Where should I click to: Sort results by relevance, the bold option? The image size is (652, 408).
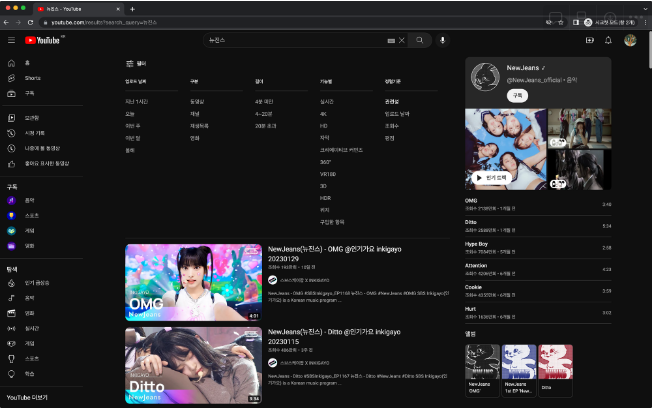tap(391, 101)
